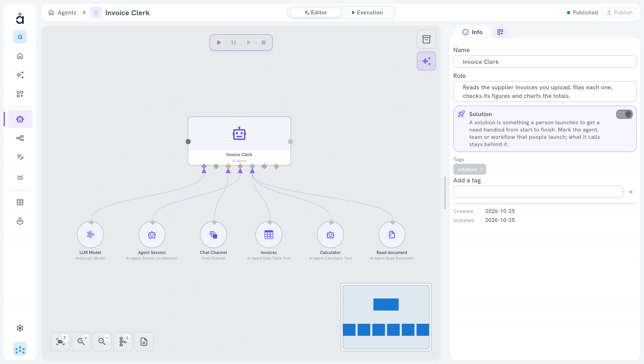
Task: Open the analytics chart sidebar icon
Action: click(20, 177)
